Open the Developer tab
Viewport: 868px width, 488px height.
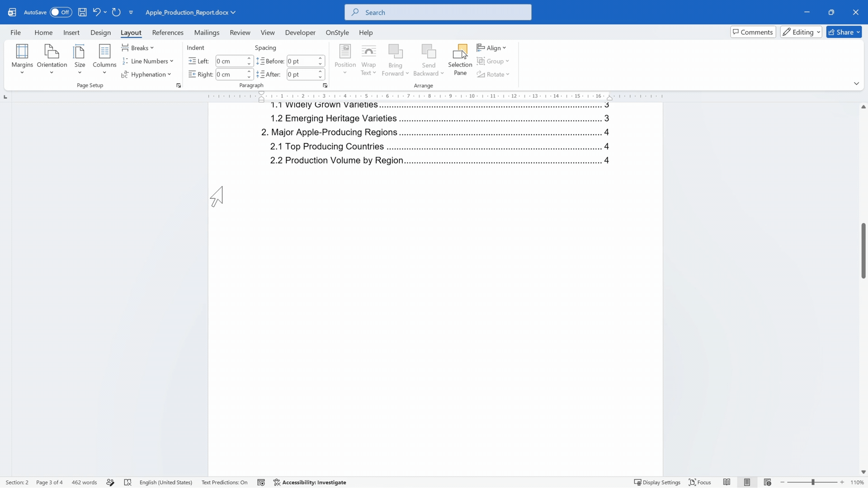point(300,33)
